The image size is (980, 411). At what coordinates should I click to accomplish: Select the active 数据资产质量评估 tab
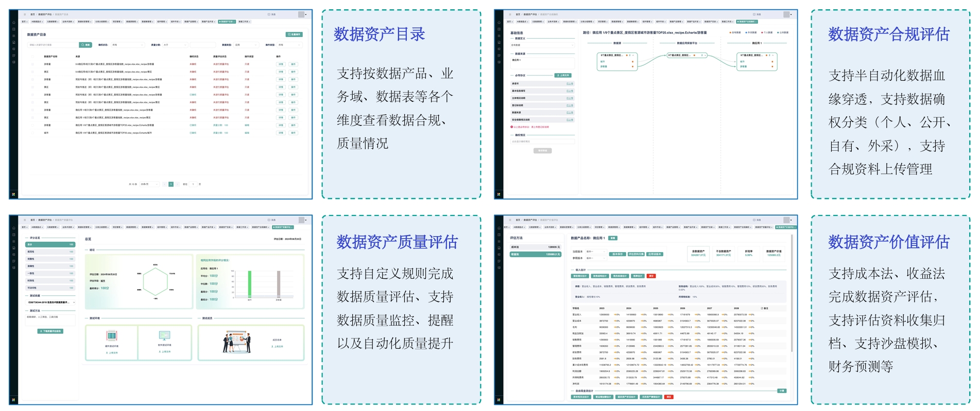[x=283, y=227]
